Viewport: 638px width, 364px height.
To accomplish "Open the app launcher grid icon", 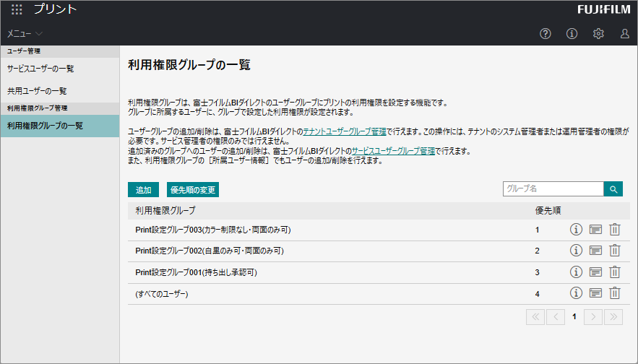I will click(17, 10).
